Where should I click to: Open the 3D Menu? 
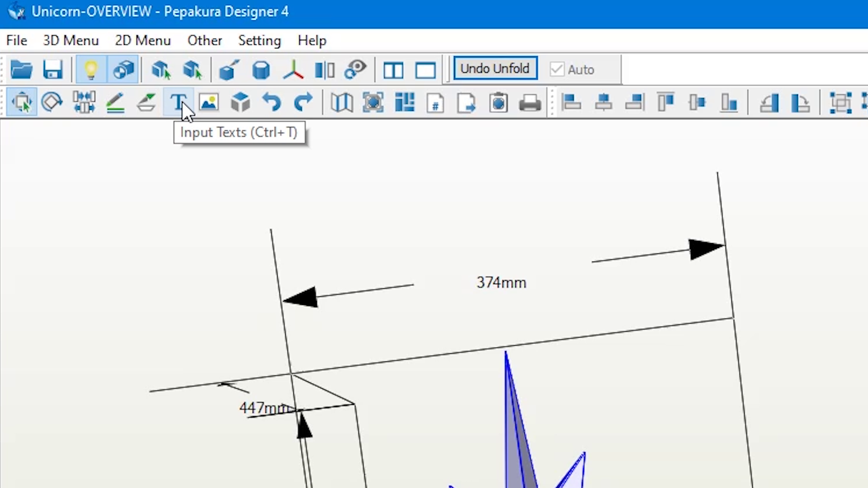pyautogui.click(x=71, y=41)
